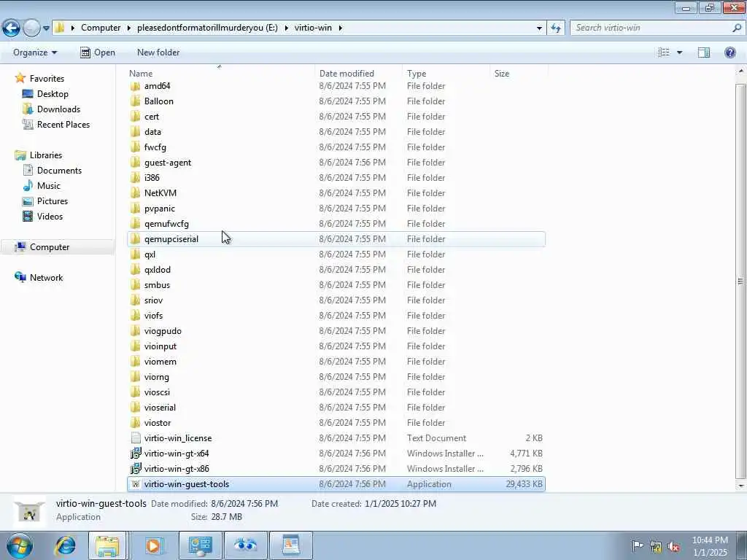
Task: Select the virtio-win-guest-tools application icon
Action: pos(135,484)
